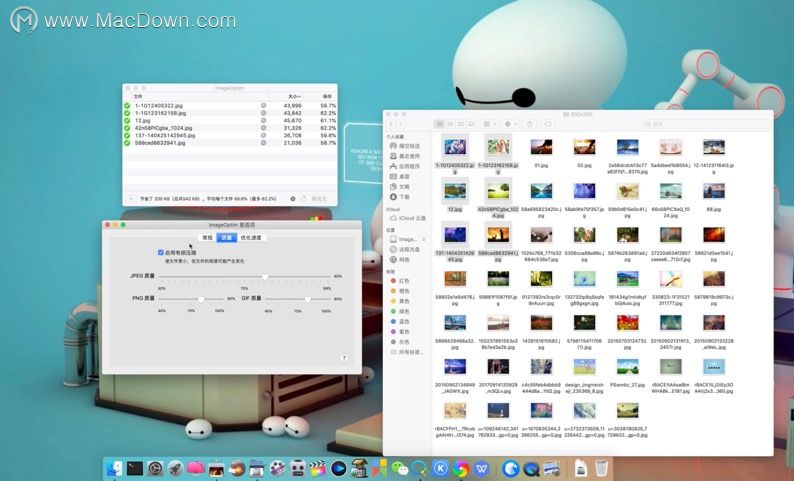Open Documents in Finder sidebar
The image size is (794, 481).
(x=400, y=186)
